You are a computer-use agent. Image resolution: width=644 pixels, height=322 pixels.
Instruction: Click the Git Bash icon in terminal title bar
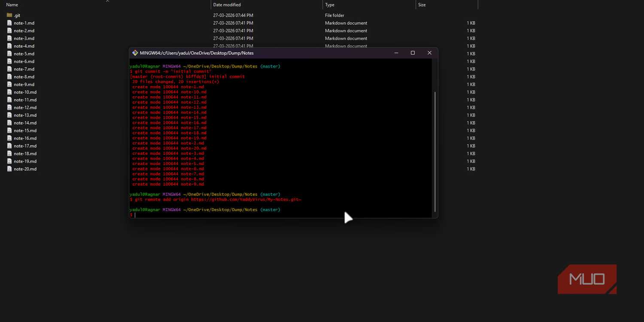[x=135, y=53]
